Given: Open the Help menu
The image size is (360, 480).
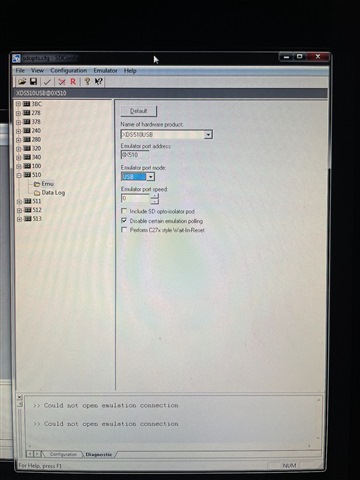Looking at the screenshot, I should [x=130, y=71].
